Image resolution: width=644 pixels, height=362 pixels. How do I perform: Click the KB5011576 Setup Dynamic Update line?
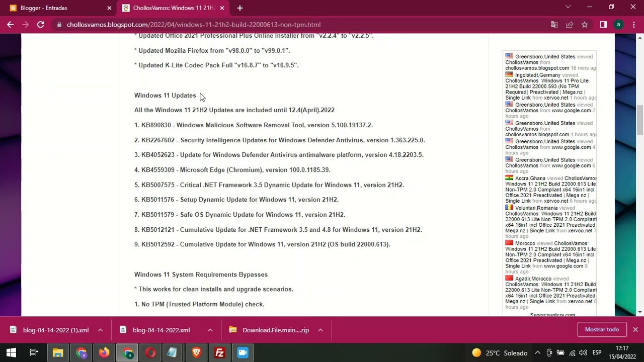click(x=236, y=200)
